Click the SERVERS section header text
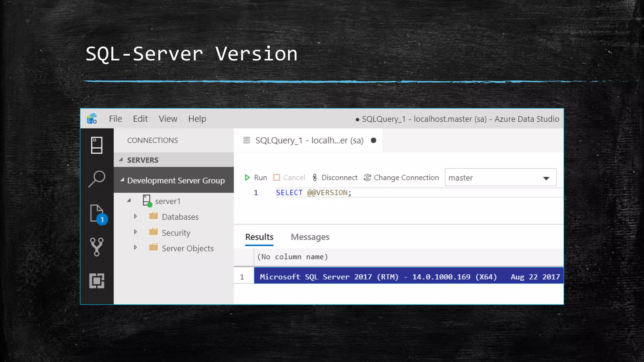 143,160
